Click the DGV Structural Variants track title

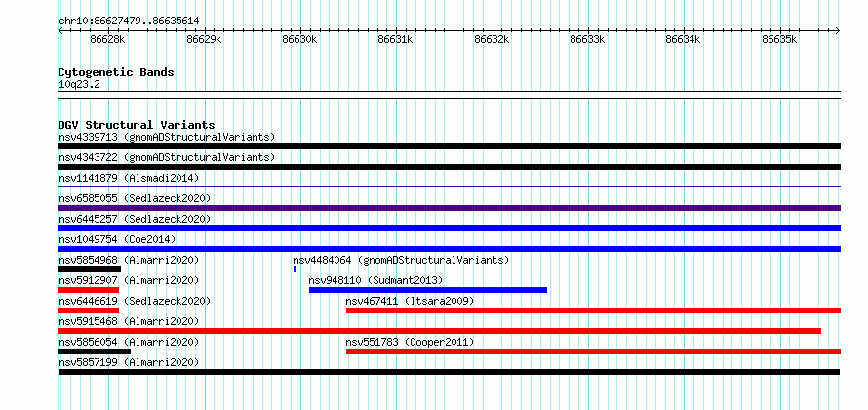tap(137, 125)
